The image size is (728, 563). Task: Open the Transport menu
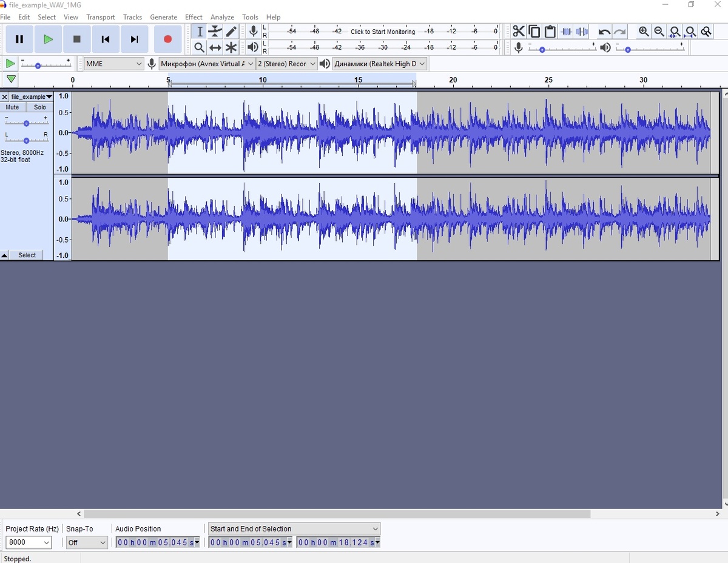[101, 17]
